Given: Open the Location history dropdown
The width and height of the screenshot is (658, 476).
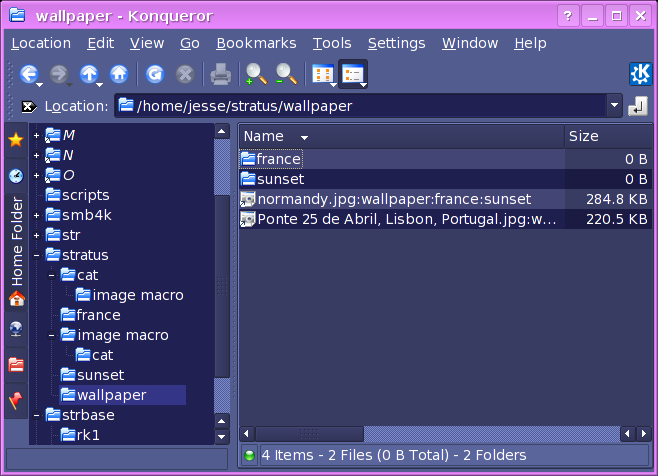Looking at the screenshot, I should pyautogui.click(x=614, y=106).
